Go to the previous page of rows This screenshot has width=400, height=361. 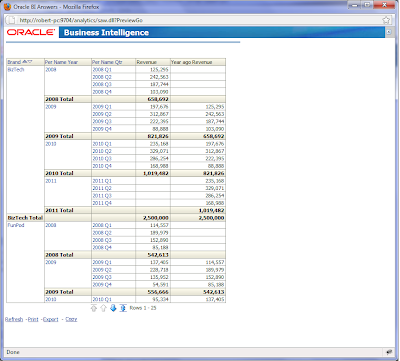[x=103, y=309]
